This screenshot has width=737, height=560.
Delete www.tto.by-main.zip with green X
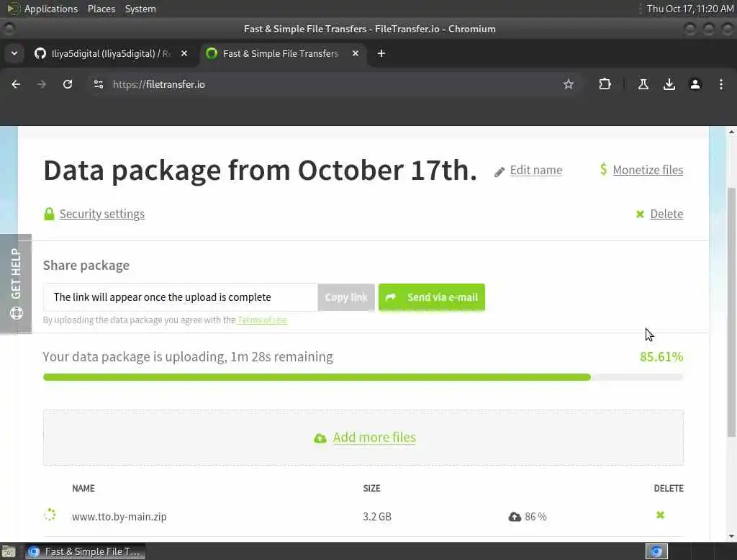click(x=660, y=515)
